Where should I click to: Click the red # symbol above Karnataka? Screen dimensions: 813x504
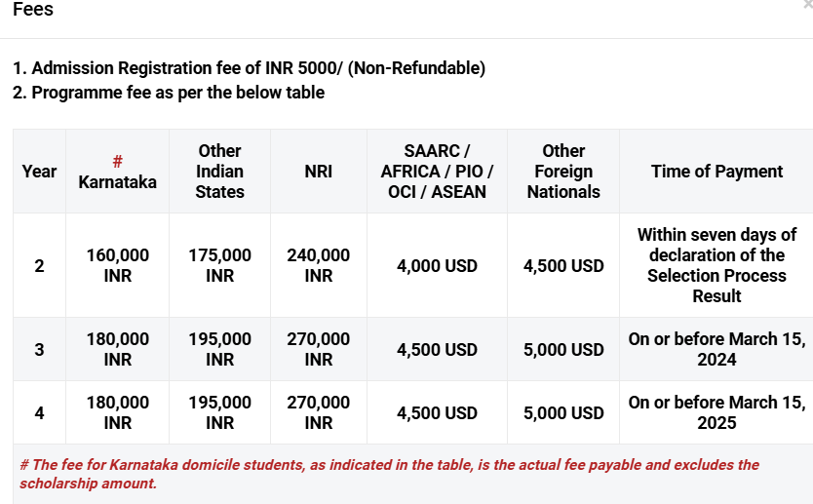(x=118, y=162)
